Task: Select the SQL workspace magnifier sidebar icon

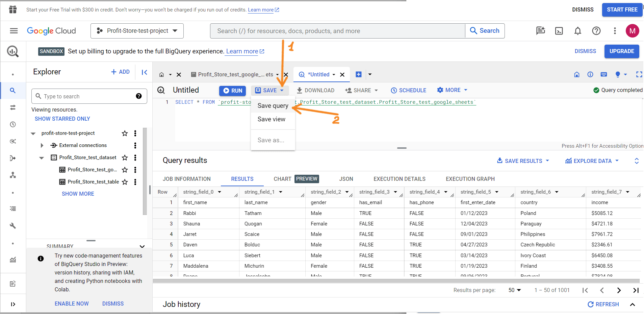Action: click(13, 91)
